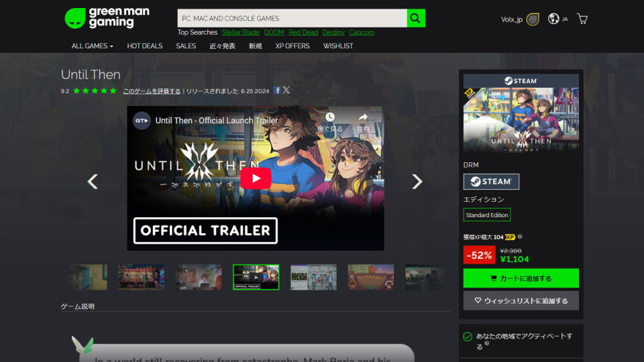The image size is (644, 362).
Task: Share the game on Facebook
Action: (277, 90)
